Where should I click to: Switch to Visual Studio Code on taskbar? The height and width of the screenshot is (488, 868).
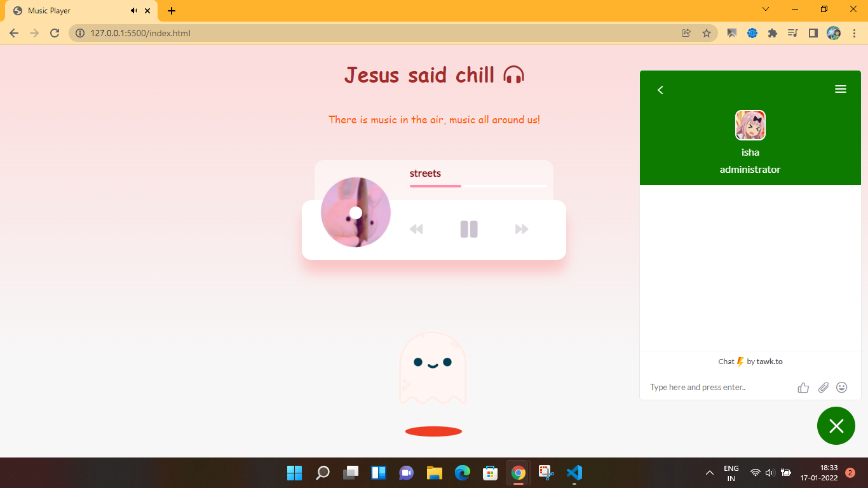pos(574,473)
